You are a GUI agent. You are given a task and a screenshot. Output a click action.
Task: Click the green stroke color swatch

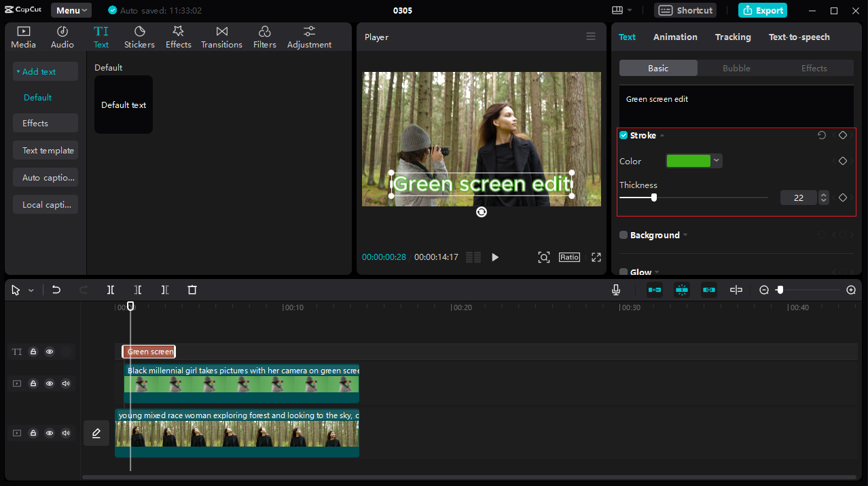coord(688,161)
